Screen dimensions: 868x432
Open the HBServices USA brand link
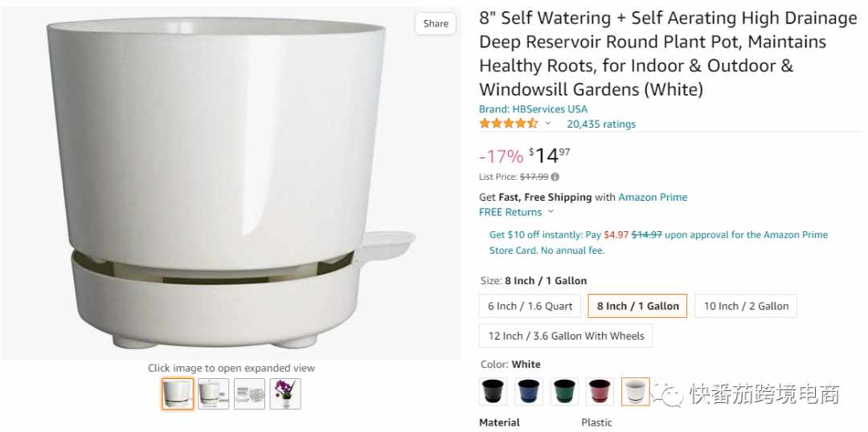(533, 109)
